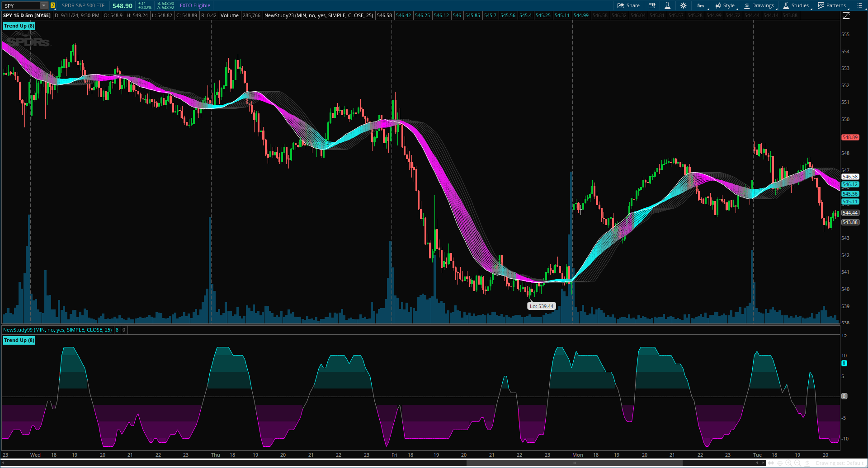Open the Edit Studies flask icon
This screenshot has width=868, height=468.
[x=667, y=5]
